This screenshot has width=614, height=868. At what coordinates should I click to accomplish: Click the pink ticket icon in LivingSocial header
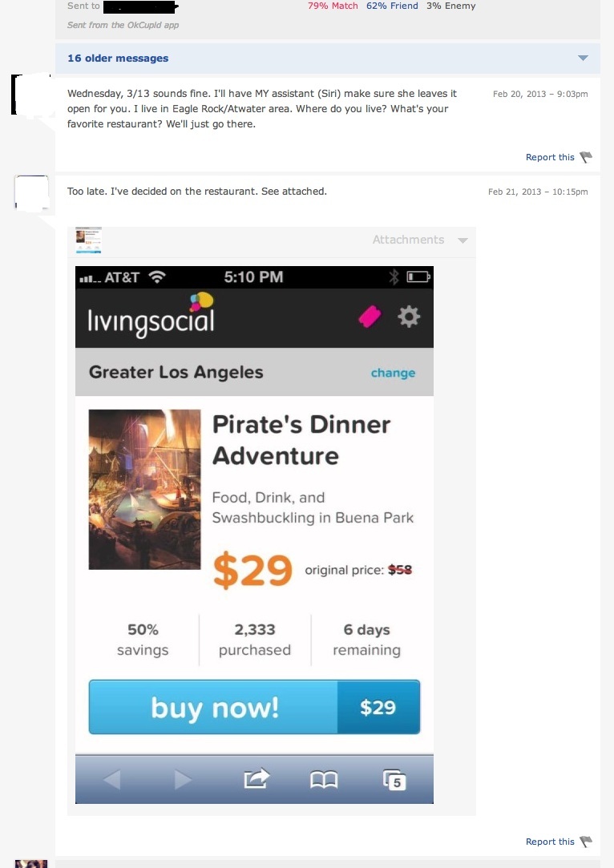[x=370, y=317]
